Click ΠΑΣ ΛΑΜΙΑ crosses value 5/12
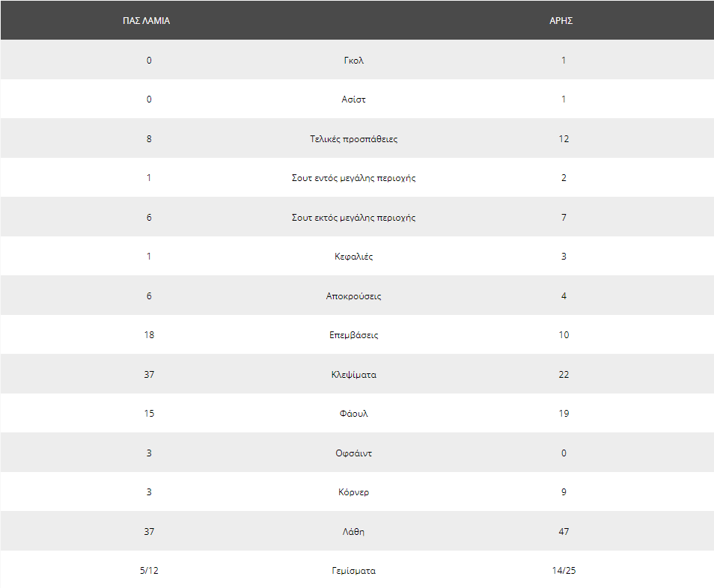Screen dimensions: 714x588 click(149, 570)
